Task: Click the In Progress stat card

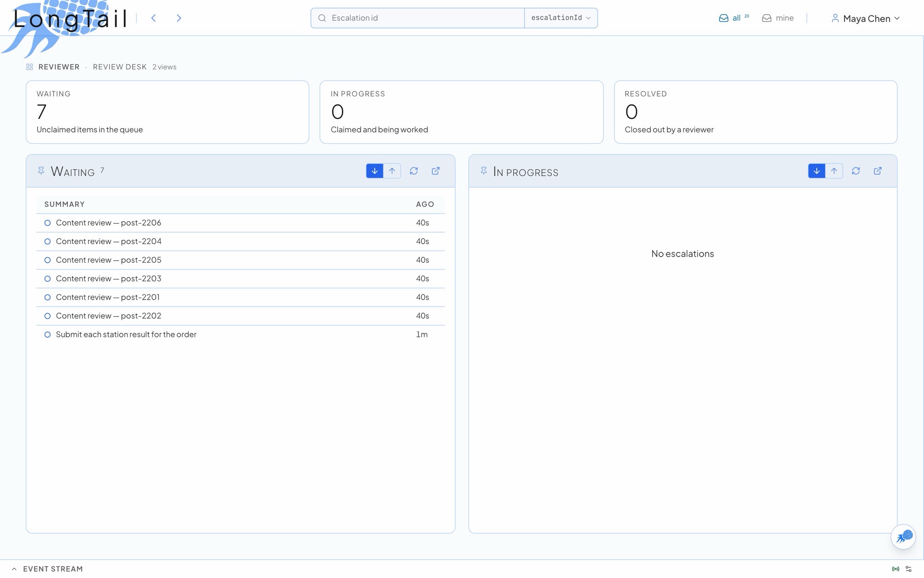Action: (x=462, y=112)
